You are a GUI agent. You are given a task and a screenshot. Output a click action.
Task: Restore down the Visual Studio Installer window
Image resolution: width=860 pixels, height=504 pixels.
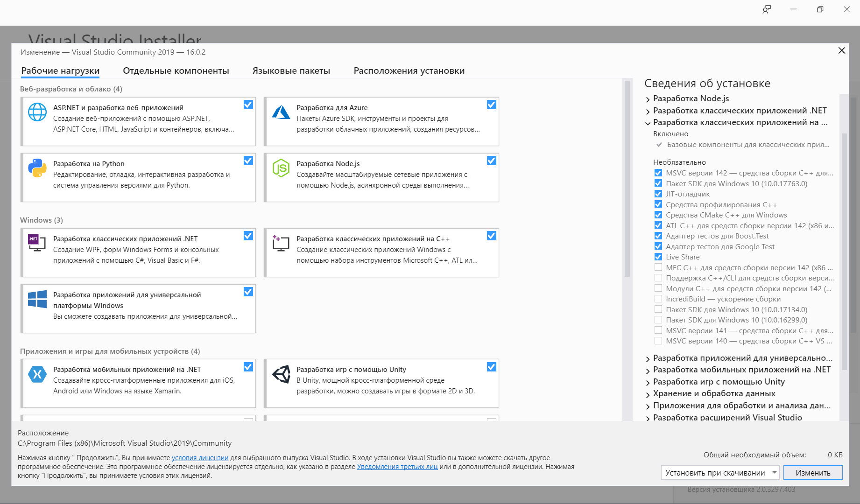(820, 9)
